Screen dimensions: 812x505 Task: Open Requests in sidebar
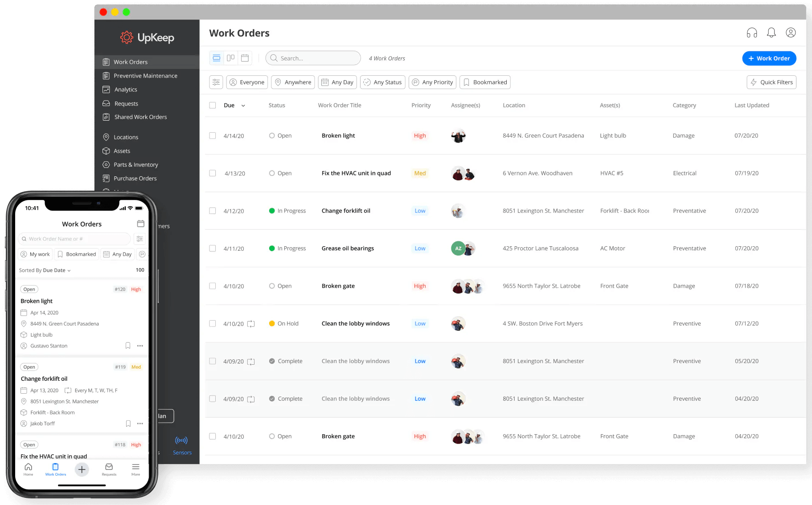(x=147, y=103)
